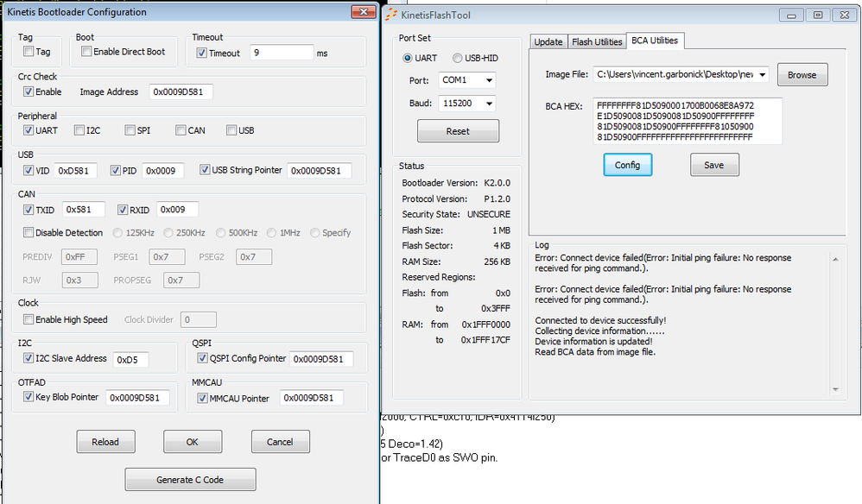Expand the Image File path dropdown
862x504 pixels.
[763, 75]
